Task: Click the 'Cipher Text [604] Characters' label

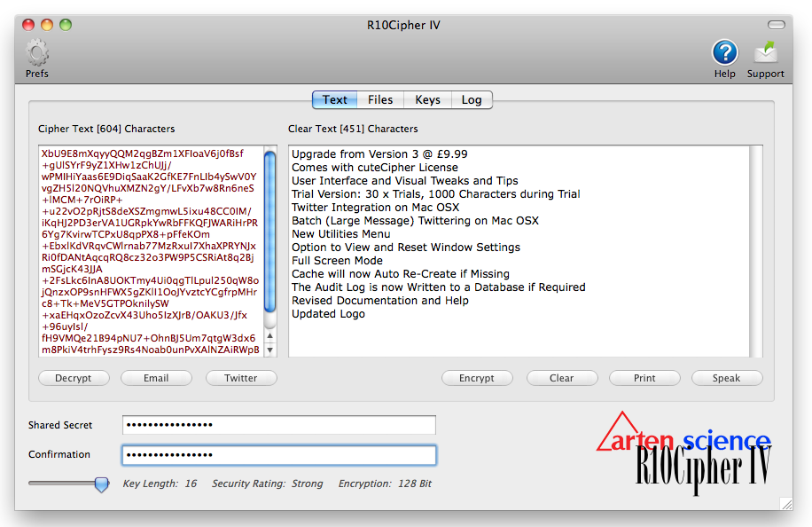Action: (x=106, y=129)
